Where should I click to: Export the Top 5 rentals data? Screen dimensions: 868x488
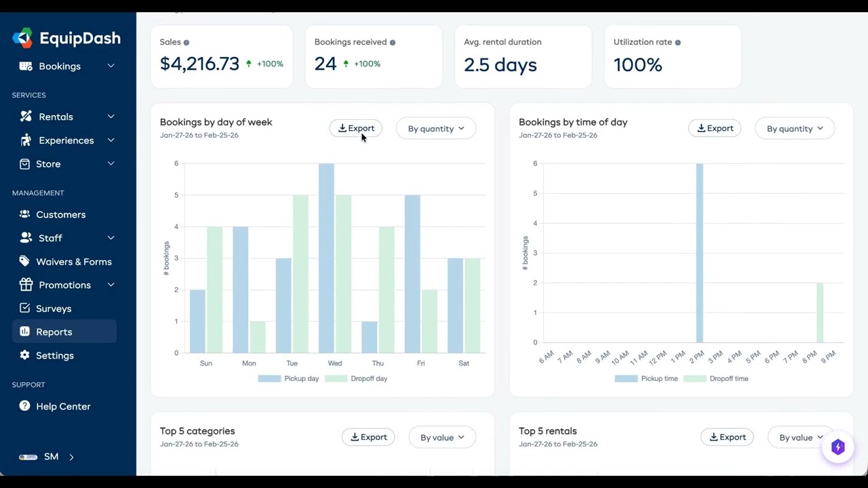[727, 437]
